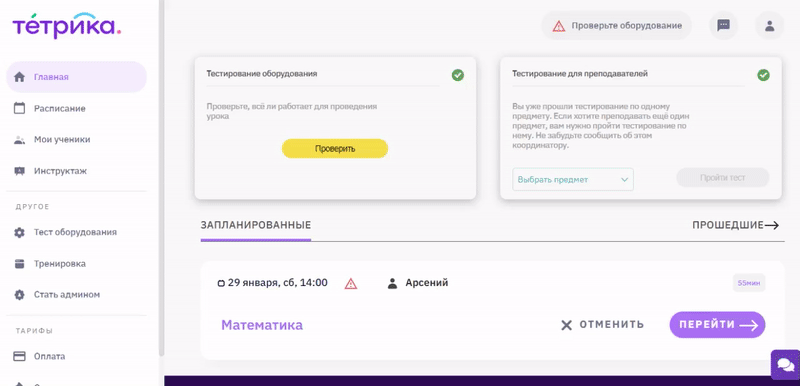Click the Мои ученики people icon

tap(19, 140)
